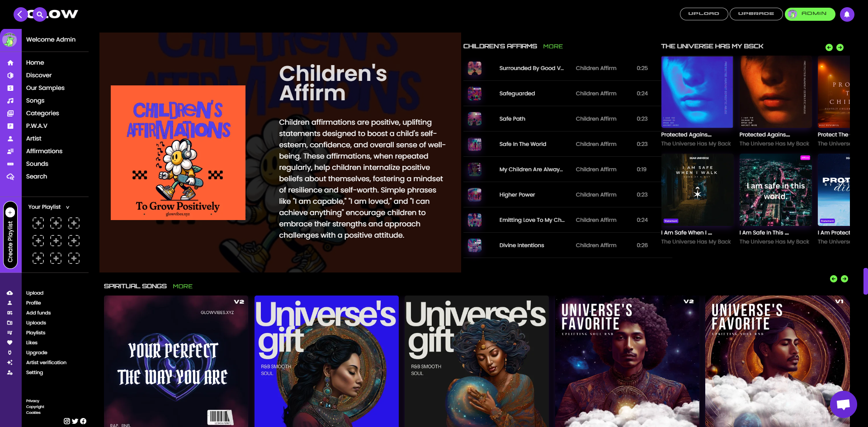Click the Instagram icon in sidebar footer

67,421
